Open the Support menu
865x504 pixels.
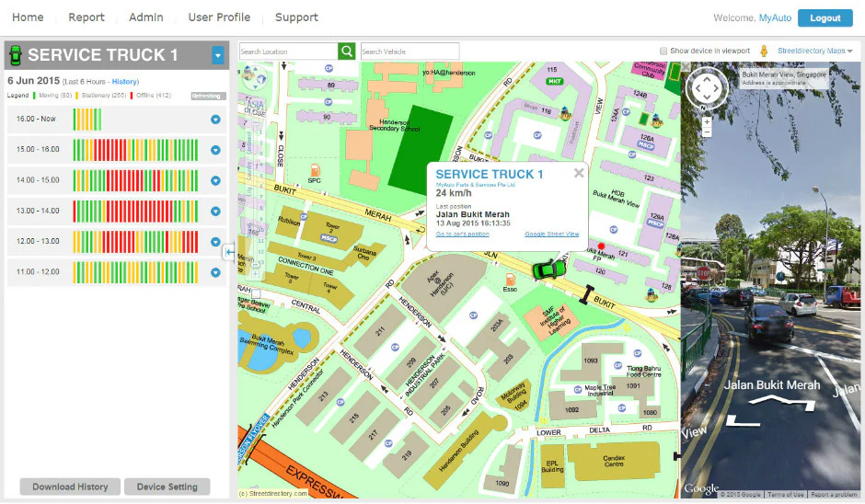(x=296, y=17)
